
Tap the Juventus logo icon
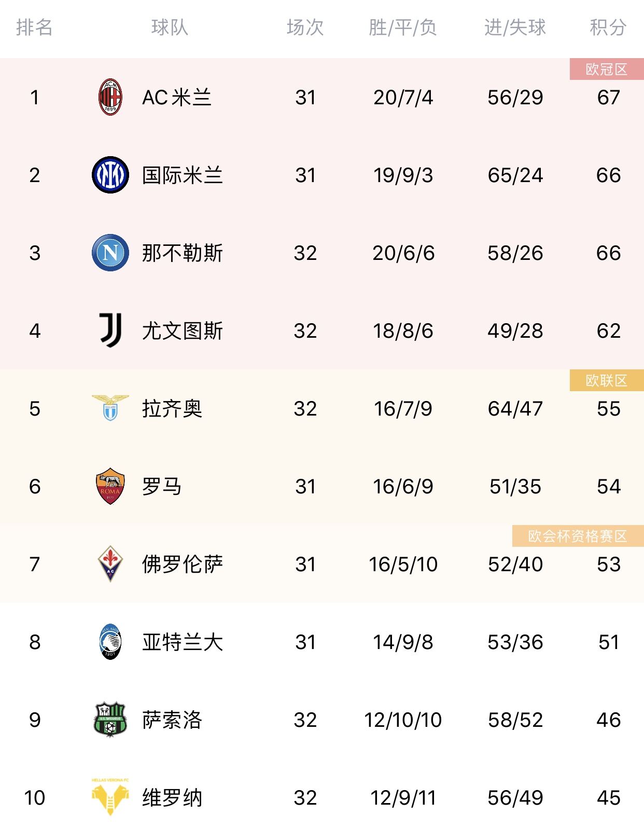(110, 330)
